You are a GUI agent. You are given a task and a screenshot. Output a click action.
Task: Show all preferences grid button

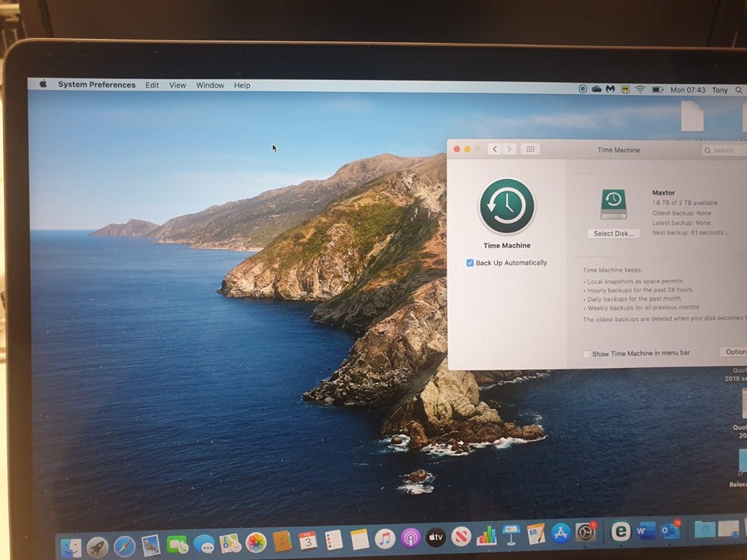pyautogui.click(x=530, y=149)
